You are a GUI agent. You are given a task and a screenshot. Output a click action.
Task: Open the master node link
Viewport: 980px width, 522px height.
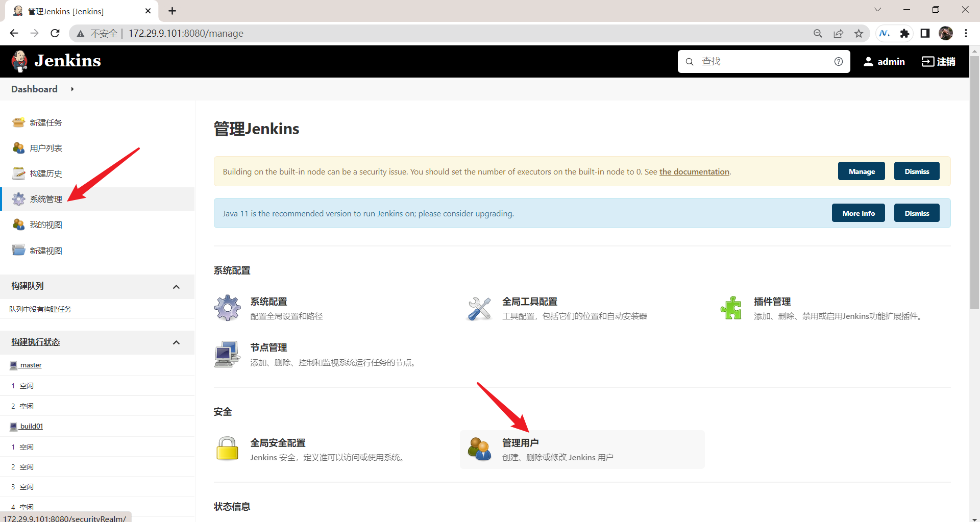tap(31, 365)
